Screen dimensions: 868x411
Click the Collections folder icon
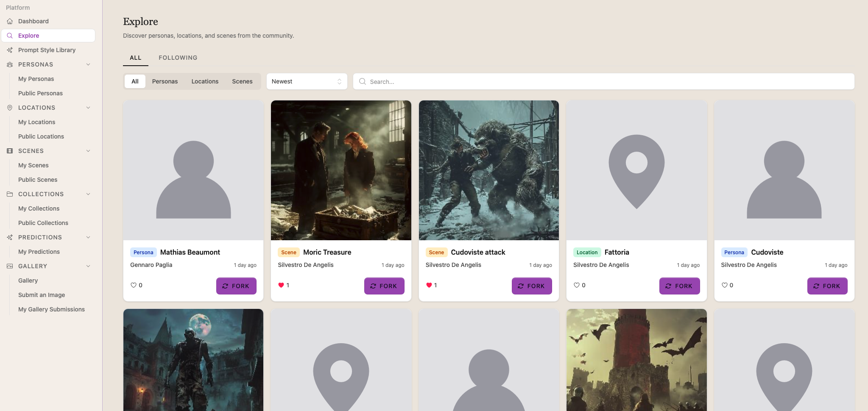point(10,194)
